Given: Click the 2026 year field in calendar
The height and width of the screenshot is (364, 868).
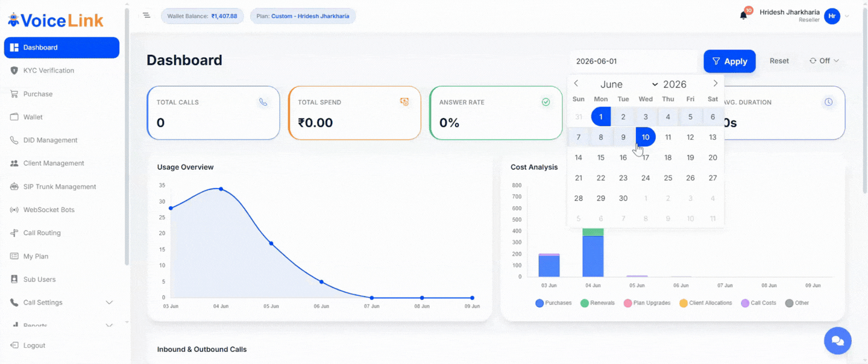Looking at the screenshot, I should click(675, 84).
